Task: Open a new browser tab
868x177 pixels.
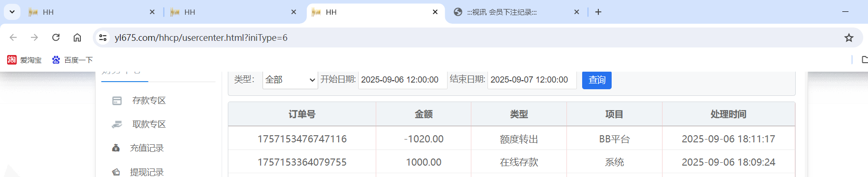Action: (598, 12)
